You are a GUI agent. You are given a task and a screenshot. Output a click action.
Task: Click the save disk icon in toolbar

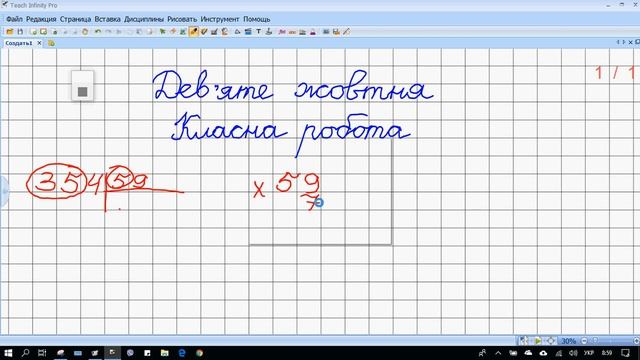click(20, 31)
